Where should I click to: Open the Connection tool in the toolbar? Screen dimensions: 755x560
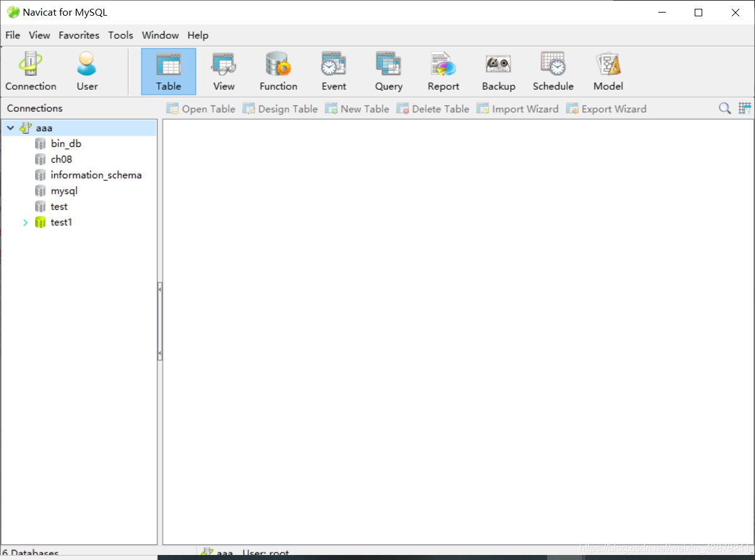click(x=31, y=72)
